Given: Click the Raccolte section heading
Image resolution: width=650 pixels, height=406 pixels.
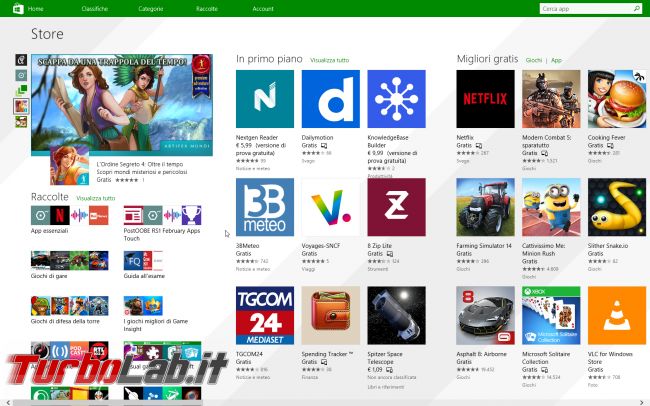Looking at the screenshot, I should click(50, 197).
